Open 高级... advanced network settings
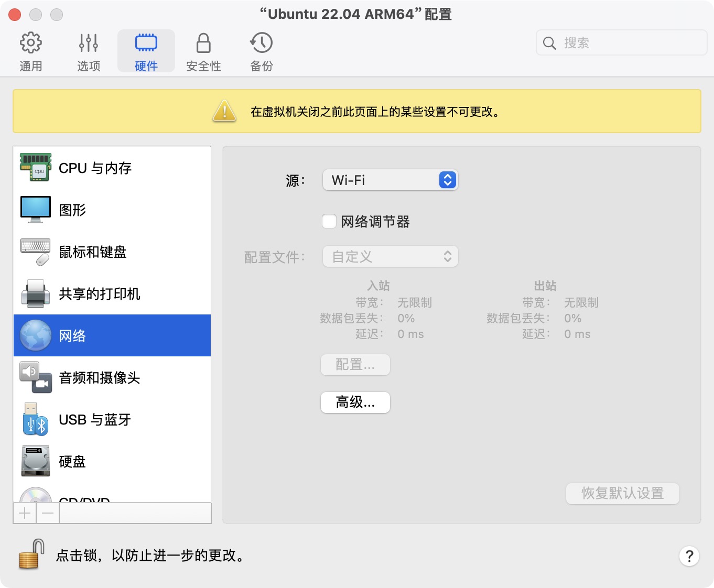 point(355,402)
